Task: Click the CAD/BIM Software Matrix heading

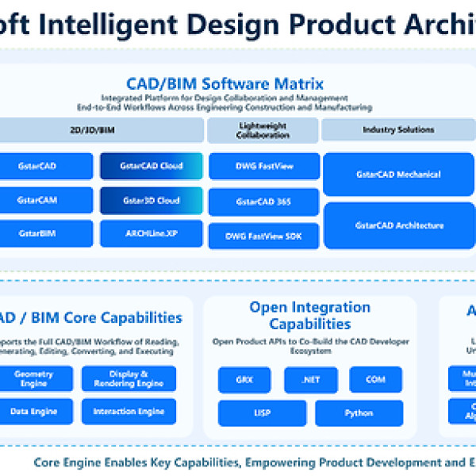Action: [x=225, y=84]
